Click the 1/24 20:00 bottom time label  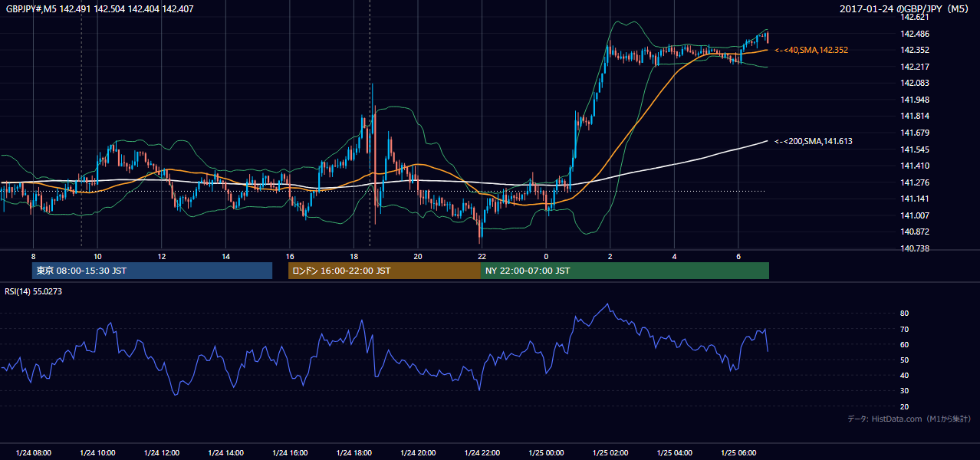click(418, 453)
